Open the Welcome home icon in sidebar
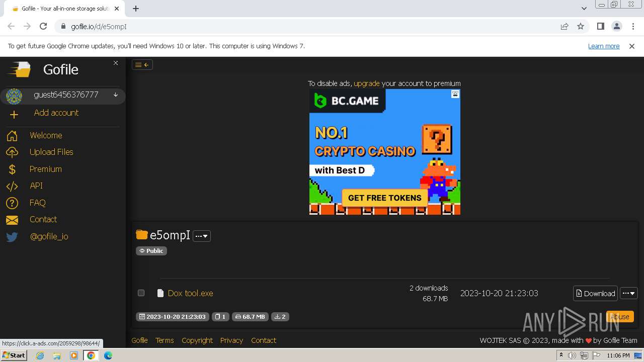The height and width of the screenshot is (362, 644). 12,136
